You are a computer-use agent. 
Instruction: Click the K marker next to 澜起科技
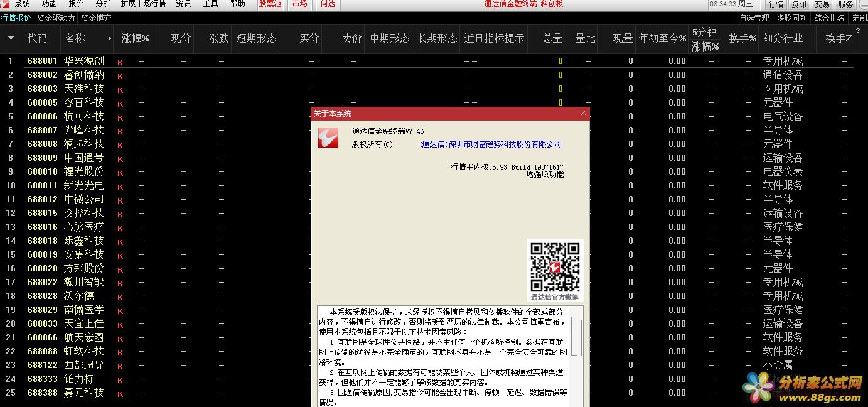tap(121, 145)
